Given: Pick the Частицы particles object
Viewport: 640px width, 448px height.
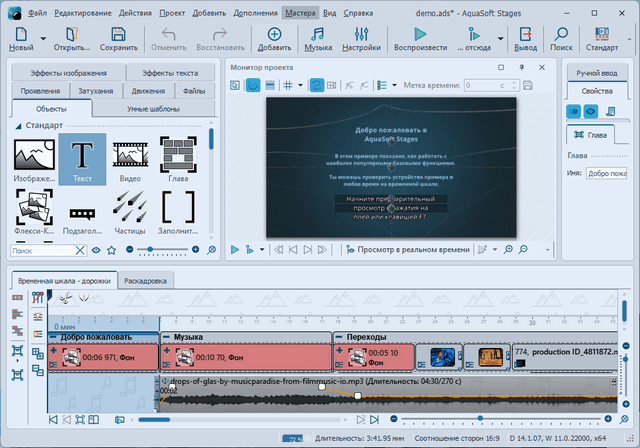Looking at the screenshot, I should [x=130, y=213].
